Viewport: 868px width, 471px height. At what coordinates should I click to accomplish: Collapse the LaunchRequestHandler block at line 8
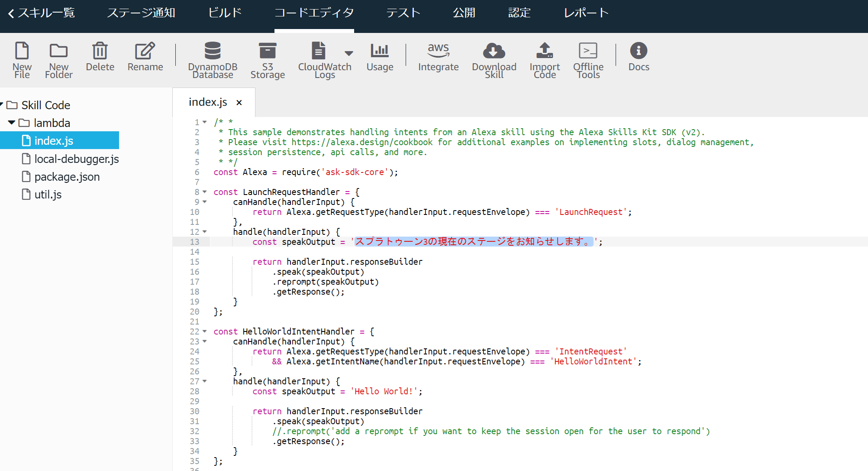[x=205, y=192]
